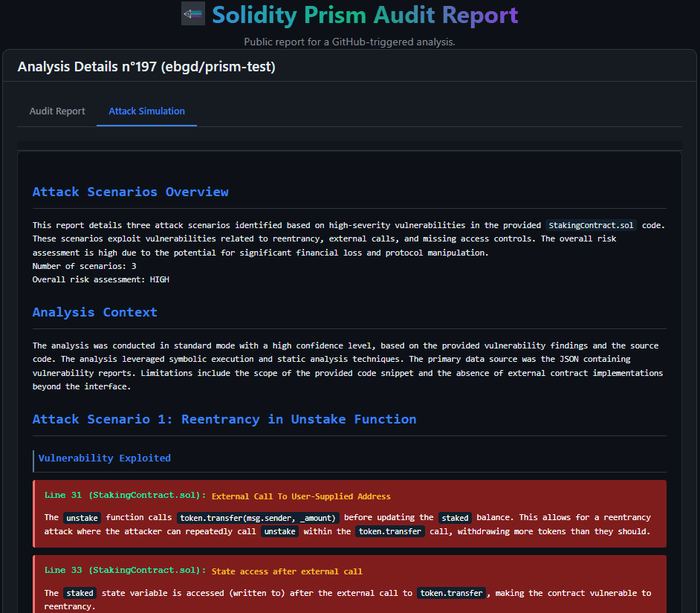The height and width of the screenshot is (613, 700).
Task: Click the HIGH risk assessment text
Action: (x=159, y=279)
